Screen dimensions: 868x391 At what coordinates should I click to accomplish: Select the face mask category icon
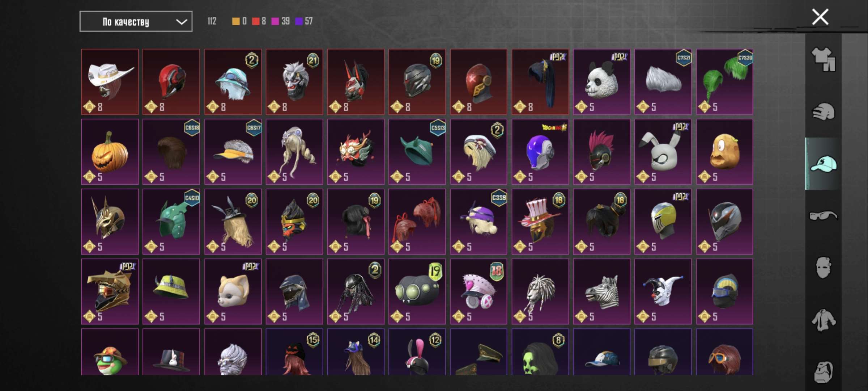click(x=824, y=268)
